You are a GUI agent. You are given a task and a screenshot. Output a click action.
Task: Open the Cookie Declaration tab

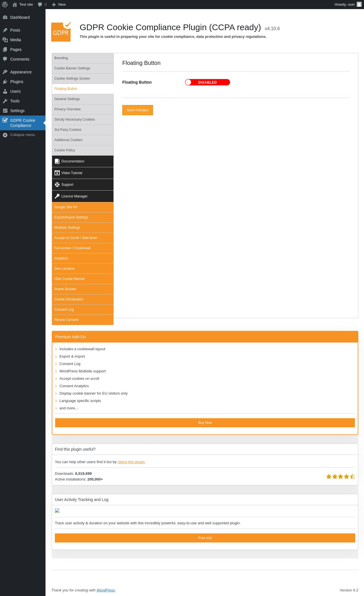point(83,299)
